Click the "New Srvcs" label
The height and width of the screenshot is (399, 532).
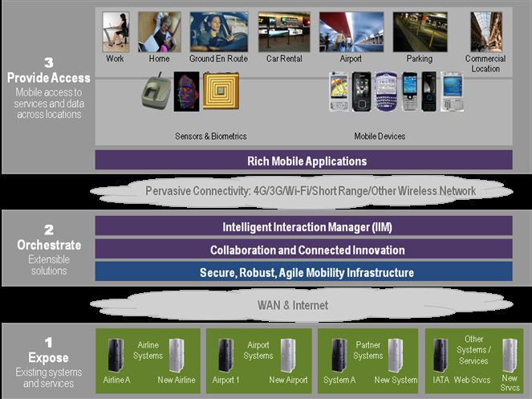pos(510,383)
